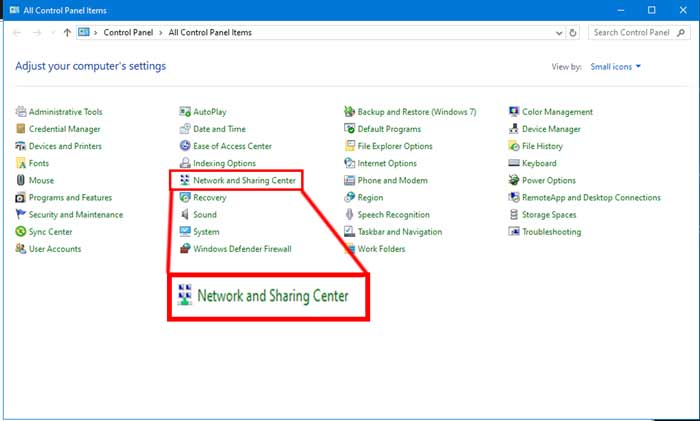Viewport: 700px width, 421px height.
Task: Open RemoteApp and Desktop Connections link
Action: pos(591,197)
